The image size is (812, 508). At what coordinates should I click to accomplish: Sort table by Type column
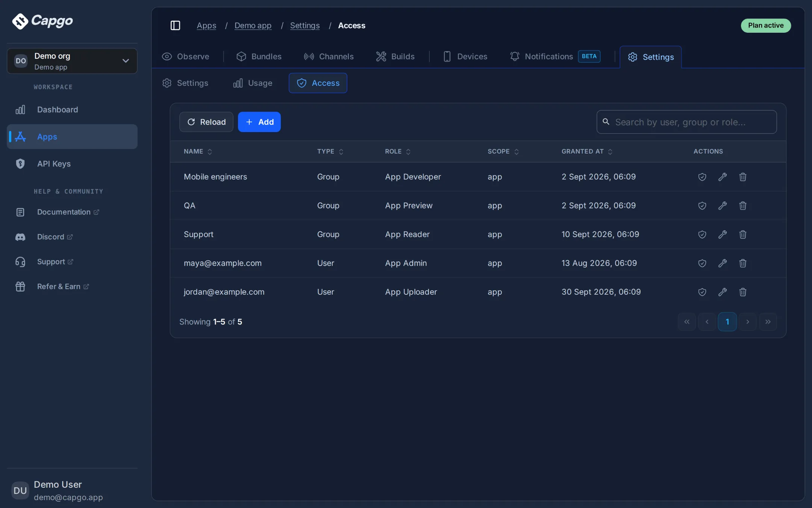330,151
